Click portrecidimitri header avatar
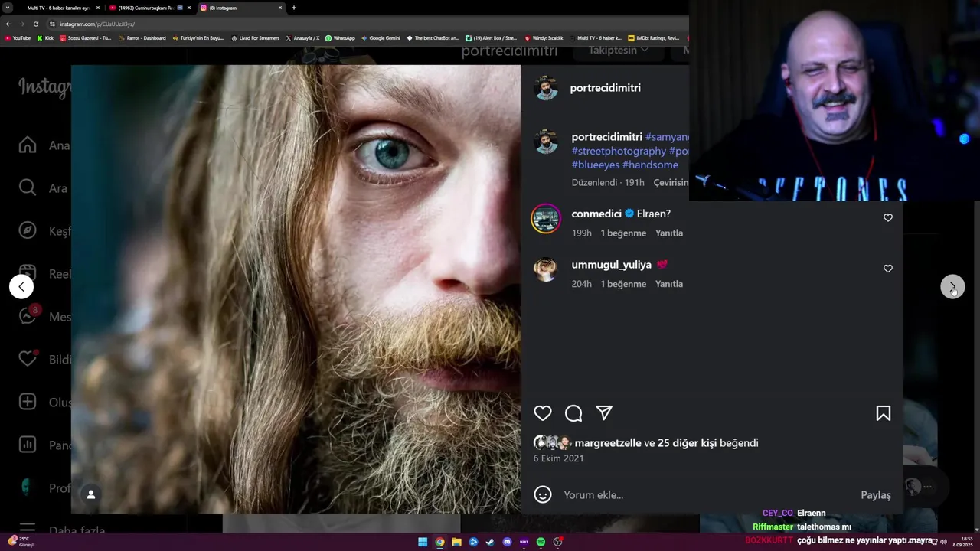Viewport: 980px width, 551px height. click(x=546, y=88)
